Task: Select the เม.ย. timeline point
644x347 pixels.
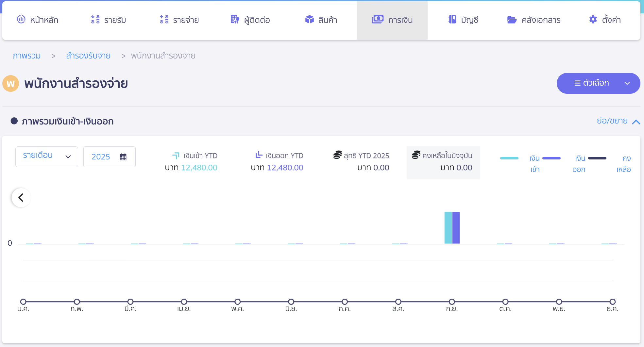Action: [184, 302]
